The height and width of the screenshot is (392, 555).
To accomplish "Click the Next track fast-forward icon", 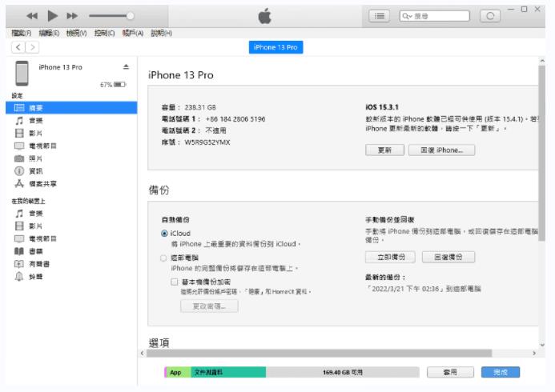I will tap(72, 16).
